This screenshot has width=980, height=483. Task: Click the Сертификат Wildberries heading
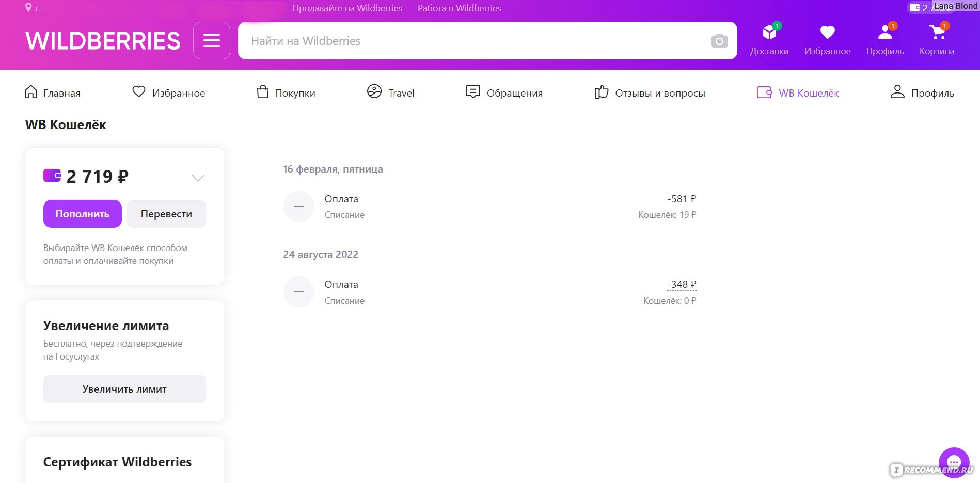coord(117,462)
